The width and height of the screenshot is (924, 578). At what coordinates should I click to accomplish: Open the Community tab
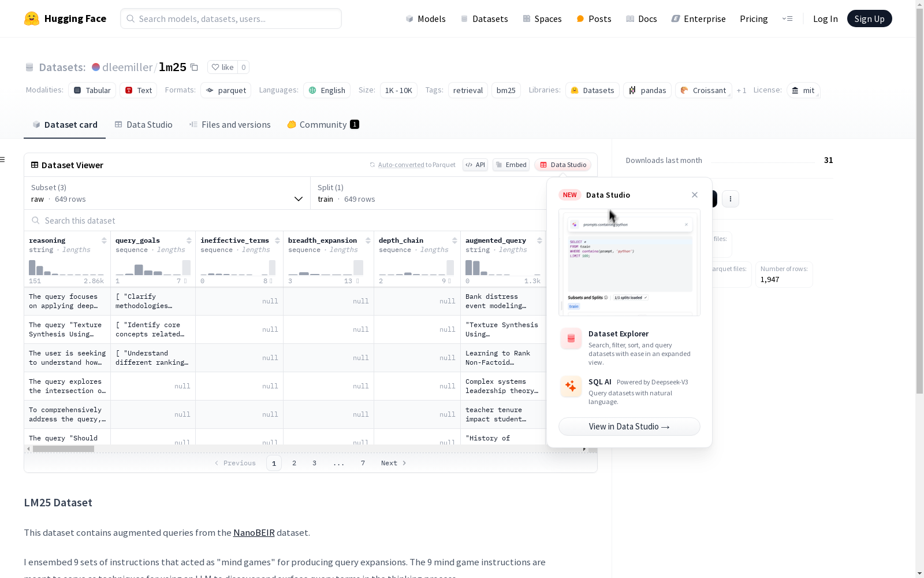pyautogui.click(x=323, y=125)
